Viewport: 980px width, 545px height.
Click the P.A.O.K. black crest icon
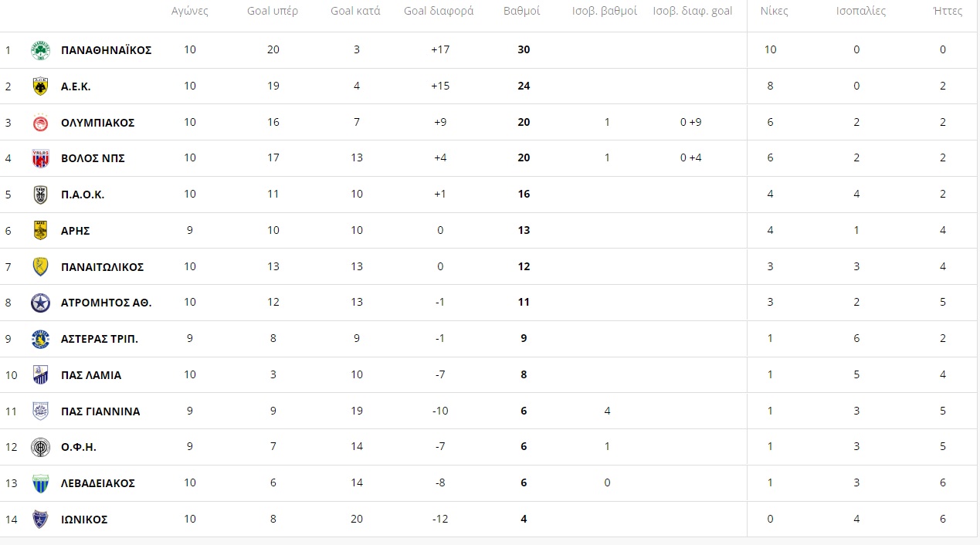coord(40,195)
